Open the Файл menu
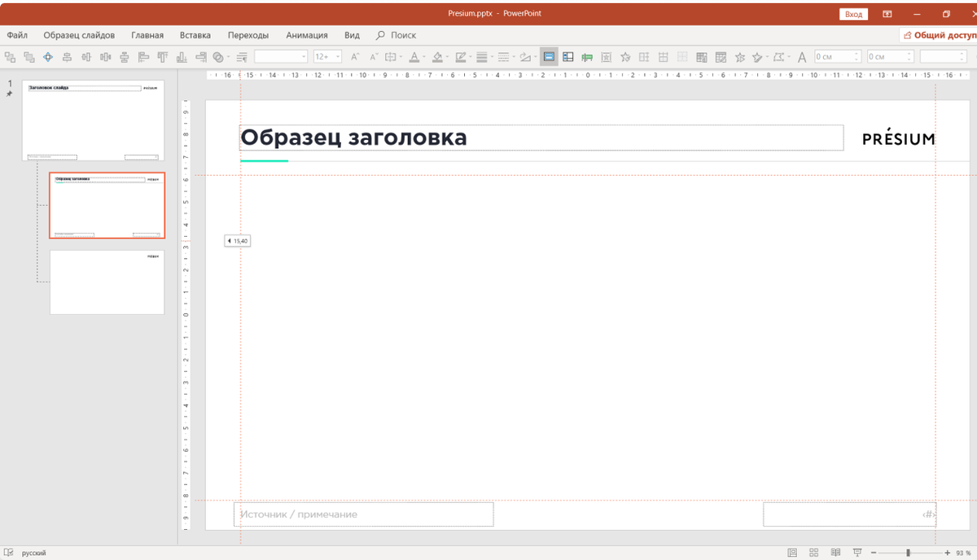The image size is (977, 560). pyautogui.click(x=17, y=35)
